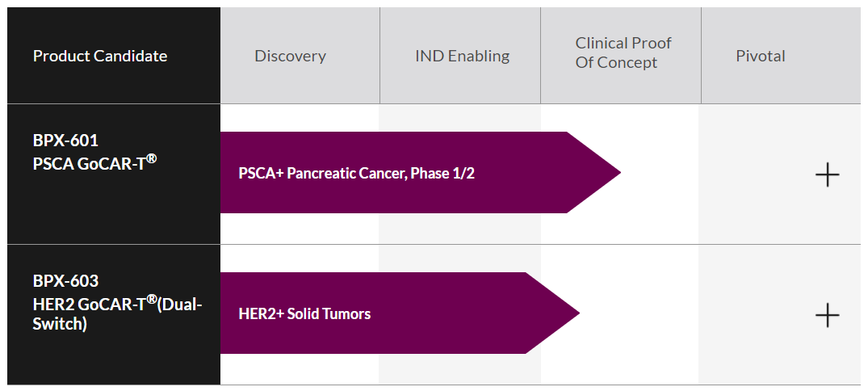
Task: Select the Product Candidate column header
Action: [x=100, y=56]
